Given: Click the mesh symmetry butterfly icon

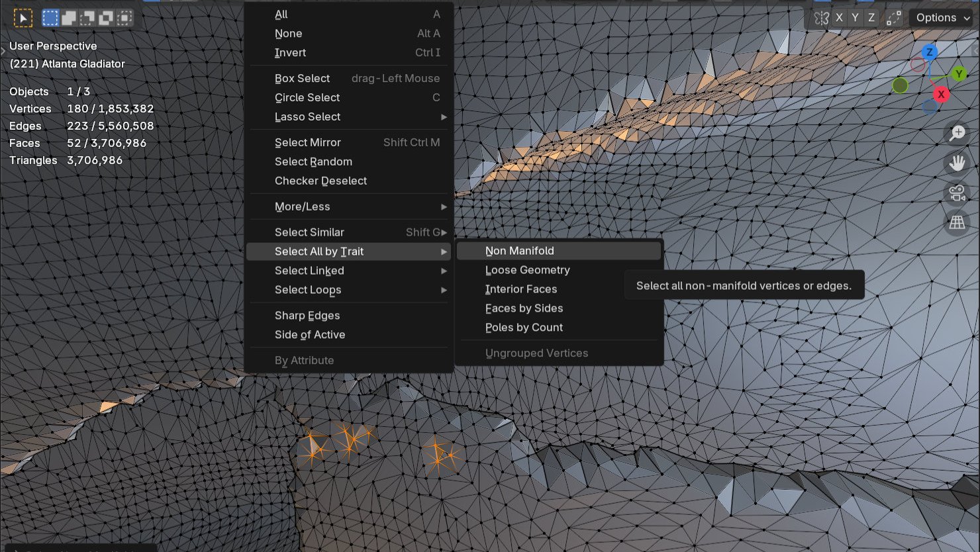Looking at the screenshot, I should coord(822,18).
